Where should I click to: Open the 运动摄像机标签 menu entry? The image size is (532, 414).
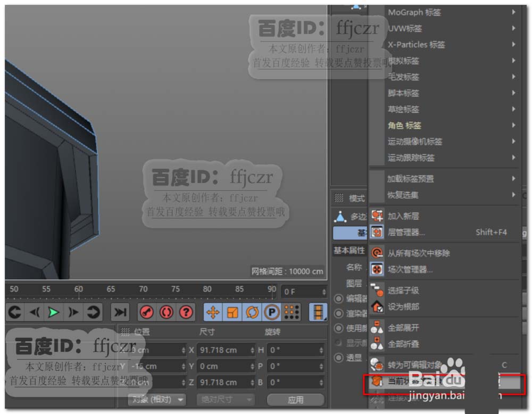(x=444, y=142)
